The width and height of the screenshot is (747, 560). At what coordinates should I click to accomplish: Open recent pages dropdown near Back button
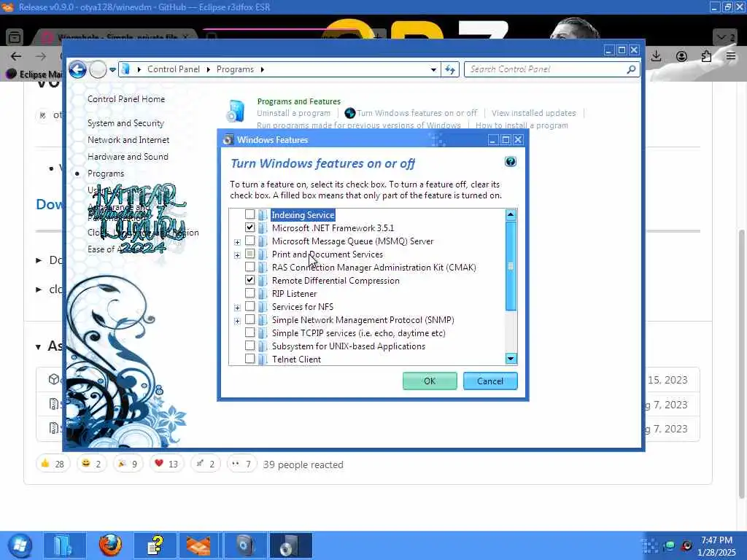point(112,69)
